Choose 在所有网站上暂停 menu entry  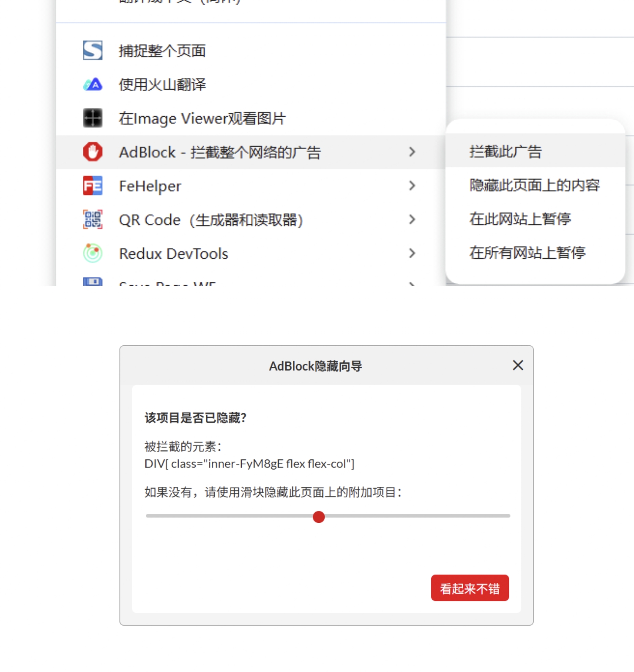pyautogui.click(x=527, y=253)
